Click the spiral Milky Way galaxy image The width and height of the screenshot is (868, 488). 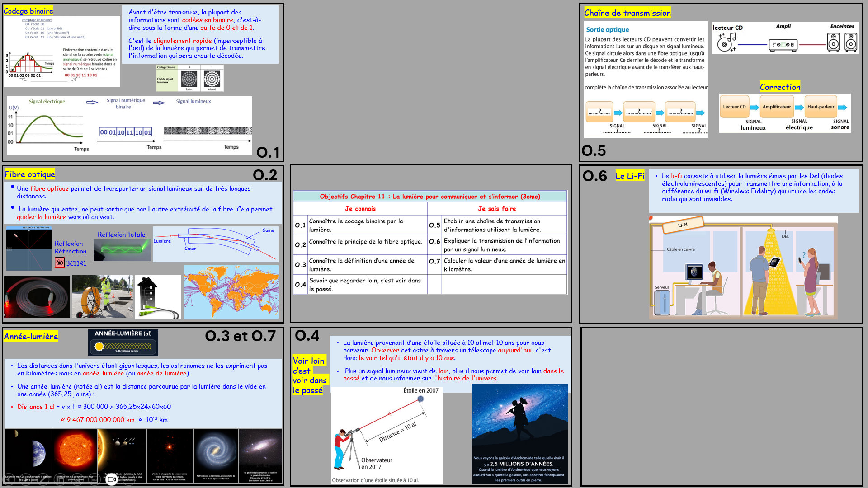pyautogui.click(x=216, y=455)
